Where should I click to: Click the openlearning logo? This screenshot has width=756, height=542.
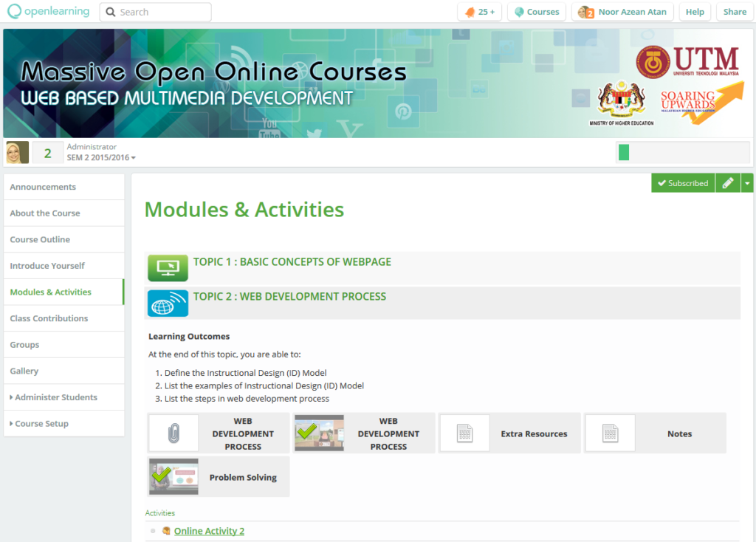point(47,11)
